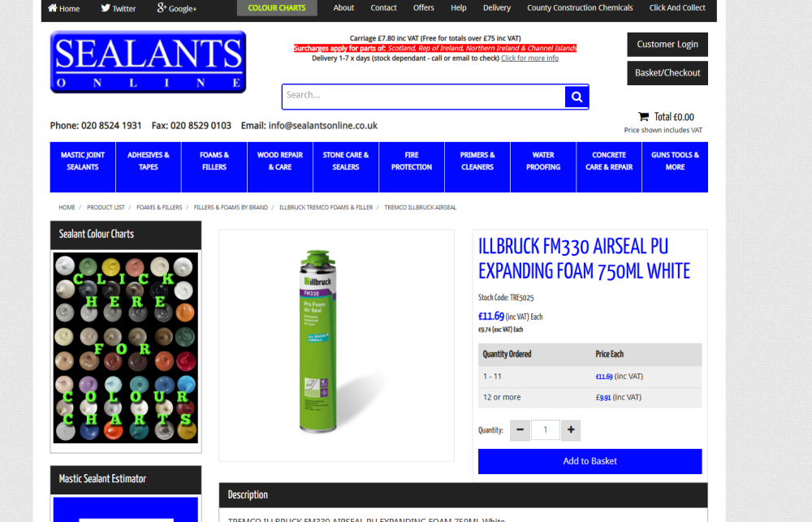
Task: Click the search magnifier button
Action: [x=577, y=97]
